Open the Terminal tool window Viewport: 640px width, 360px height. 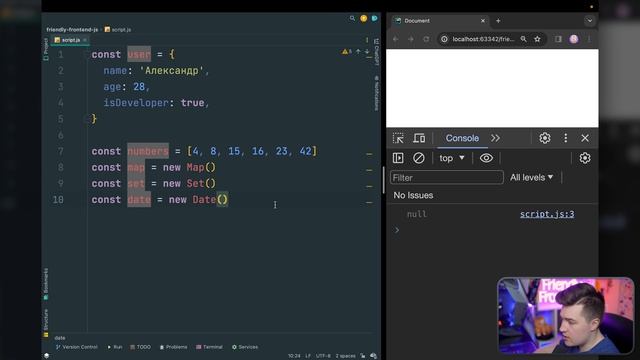(209, 347)
